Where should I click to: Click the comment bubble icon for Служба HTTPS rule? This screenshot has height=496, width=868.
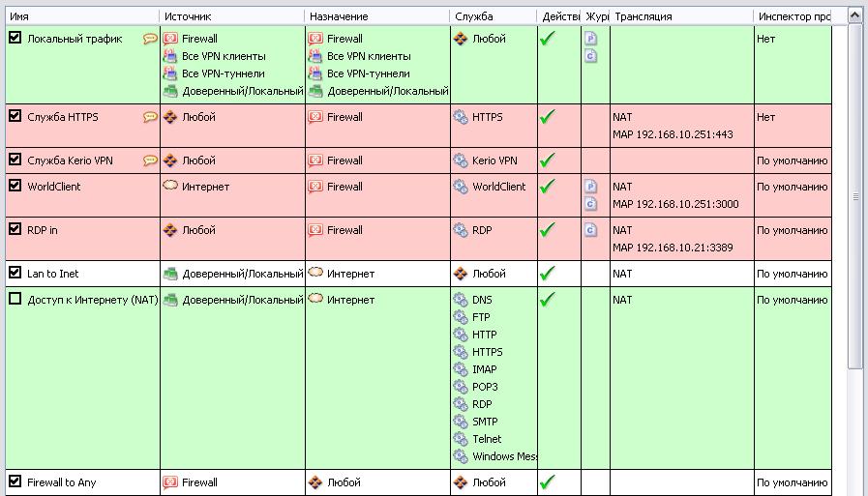[150, 117]
